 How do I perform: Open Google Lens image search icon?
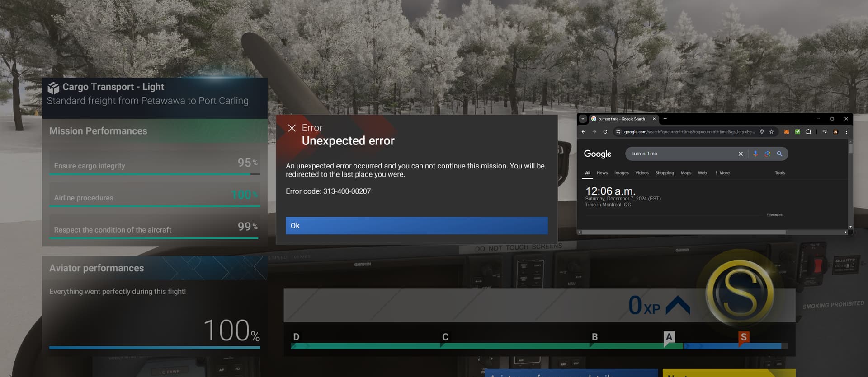pyautogui.click(x=767, y=154)
